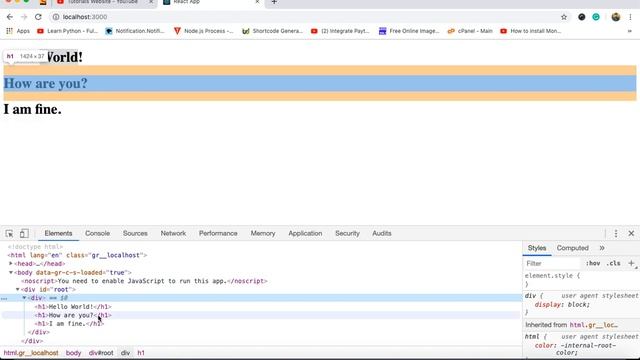The height and width of the screenshot is (360, 640).
Task: Close the React App browser tab
Action: click(x=257, y=2)
